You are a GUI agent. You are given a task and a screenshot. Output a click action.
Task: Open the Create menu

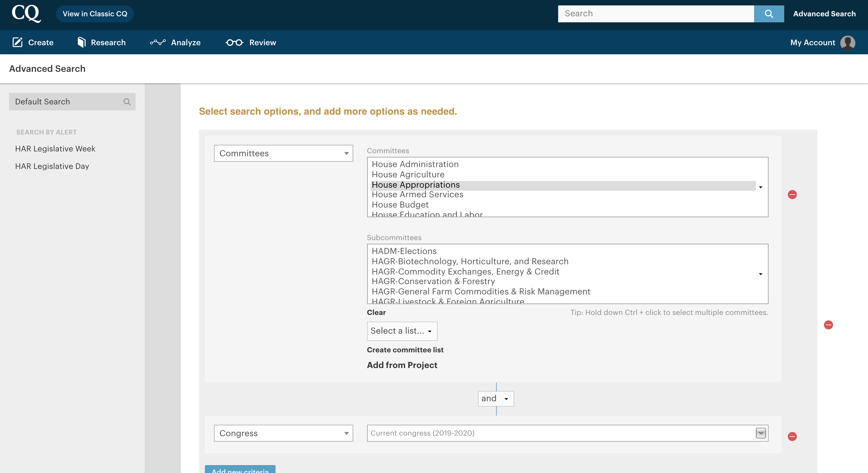pyautogui.click(x=33, y=43)
